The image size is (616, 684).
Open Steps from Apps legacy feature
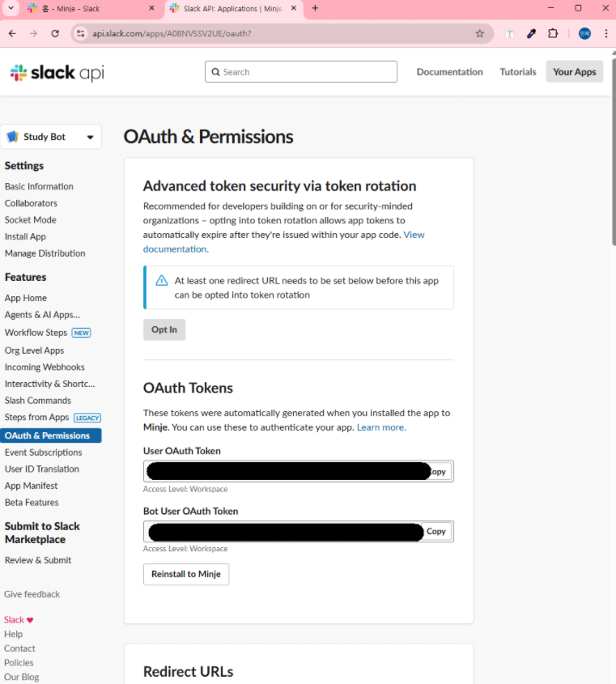(x=36, y=418)
